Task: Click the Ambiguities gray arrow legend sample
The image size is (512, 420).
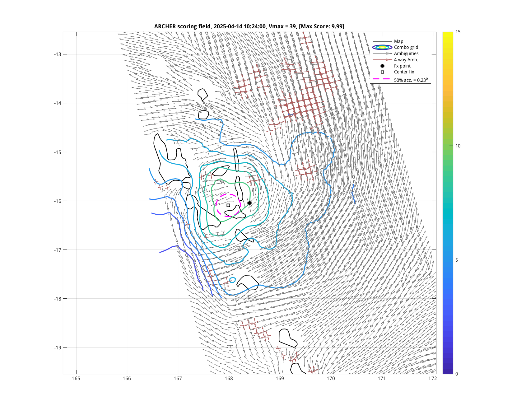Action: 382,54
